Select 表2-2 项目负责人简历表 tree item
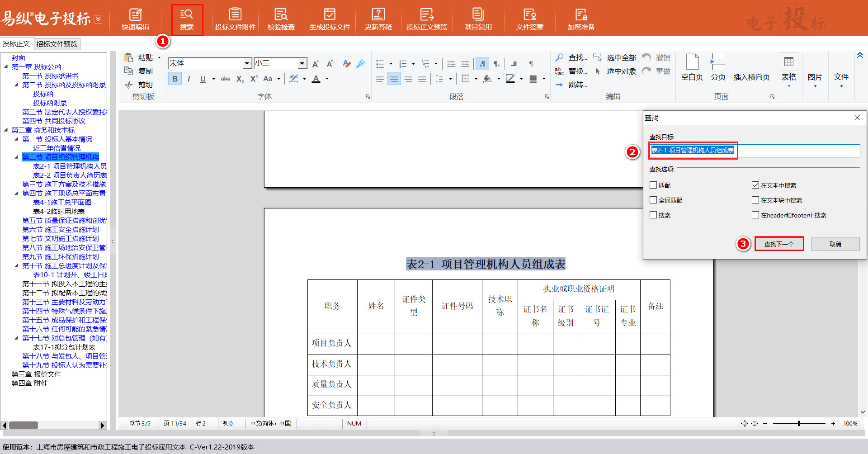 tap(70, 175)
